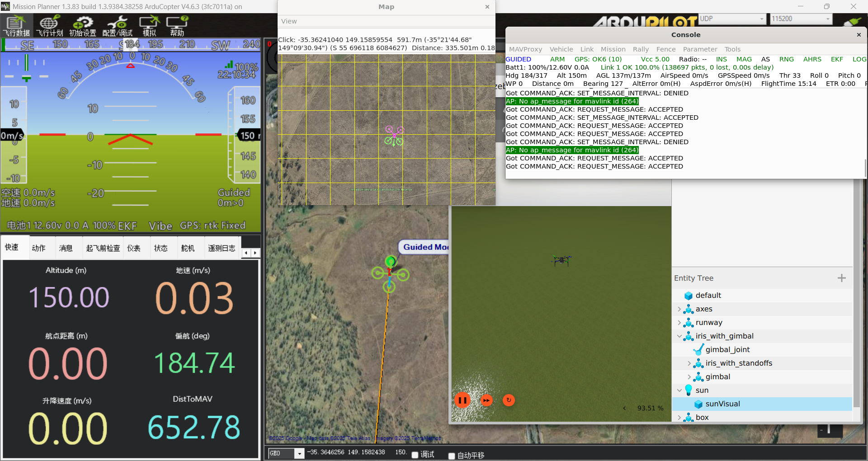
Task: Click the 模拟 simulation icon
Action: 149,26
